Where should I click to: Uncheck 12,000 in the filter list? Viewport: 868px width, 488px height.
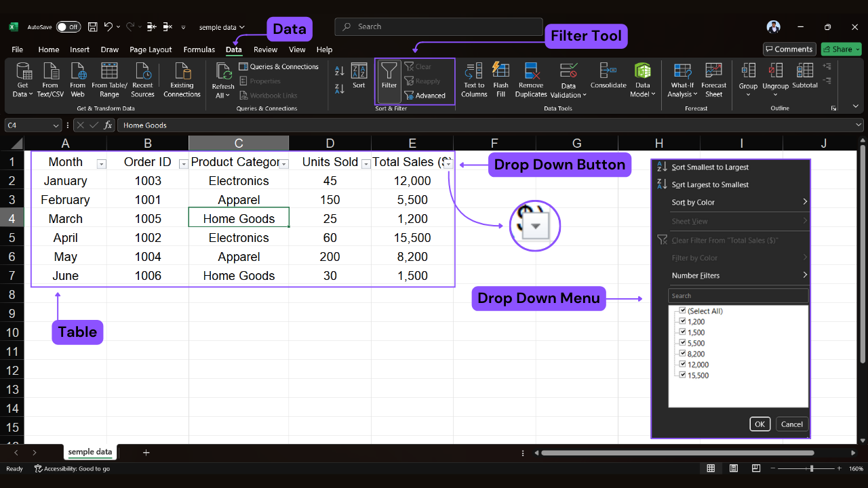pos(682,364)
